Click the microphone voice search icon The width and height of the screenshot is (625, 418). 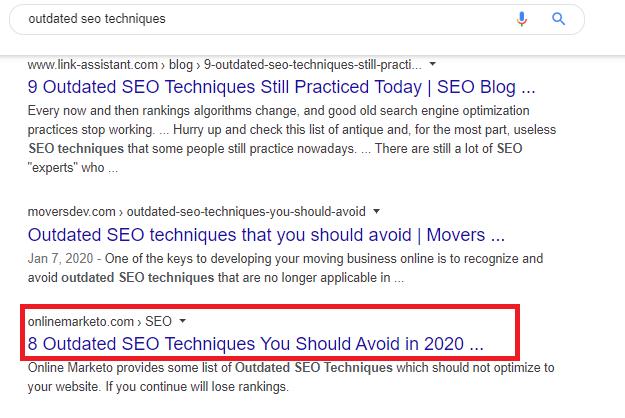point(522,19)
